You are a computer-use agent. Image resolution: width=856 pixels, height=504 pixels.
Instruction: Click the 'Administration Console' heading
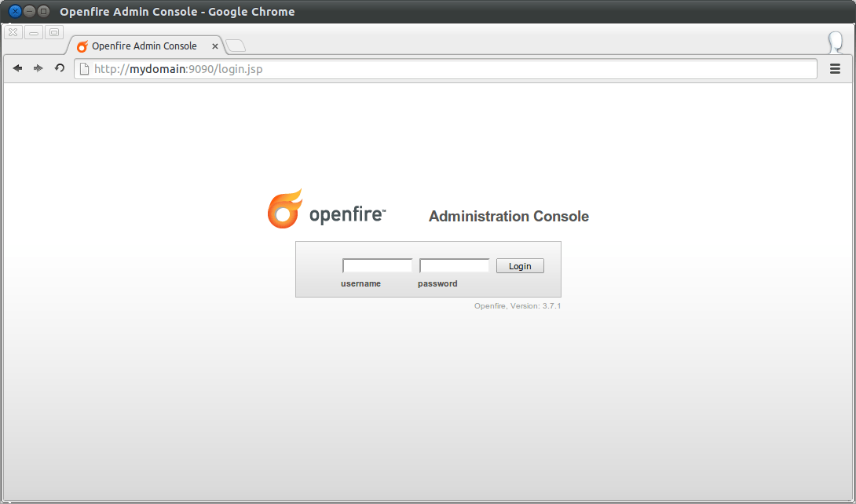(x=509, y=217)
